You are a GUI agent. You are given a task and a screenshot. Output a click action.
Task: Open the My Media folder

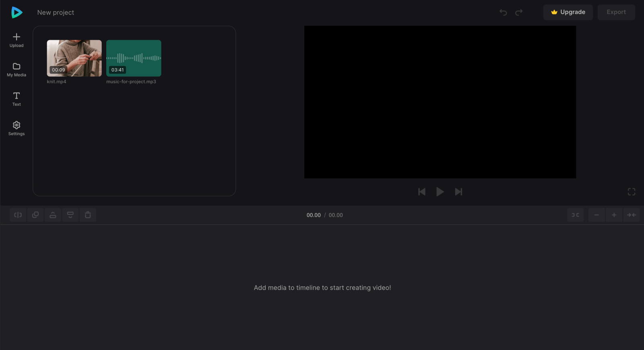tap(17, 70)
